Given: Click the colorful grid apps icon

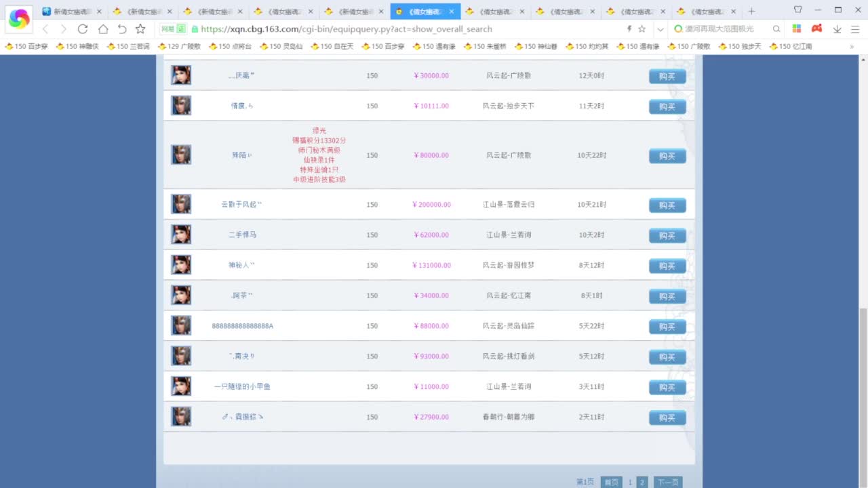Looking at the screenshot, I should coord(797,29).
